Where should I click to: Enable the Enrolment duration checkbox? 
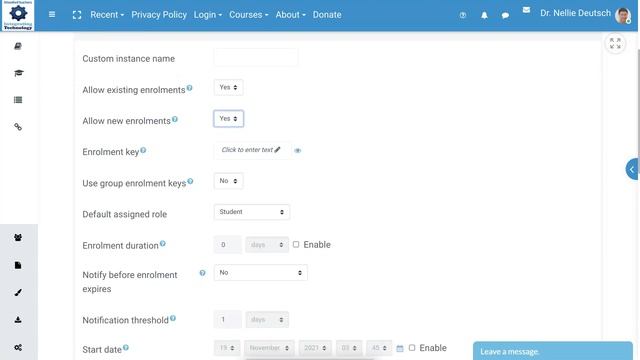click(296, 244)
